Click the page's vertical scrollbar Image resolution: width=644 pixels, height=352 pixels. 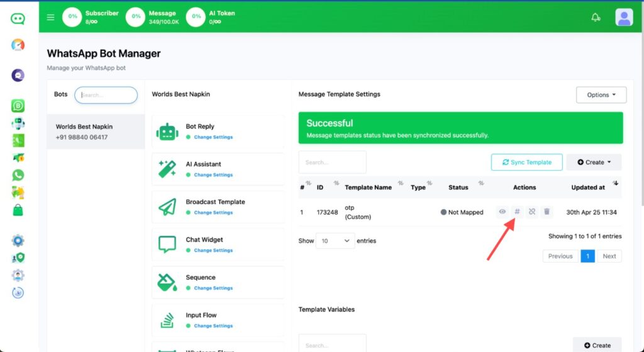click(x=641, y=103)
